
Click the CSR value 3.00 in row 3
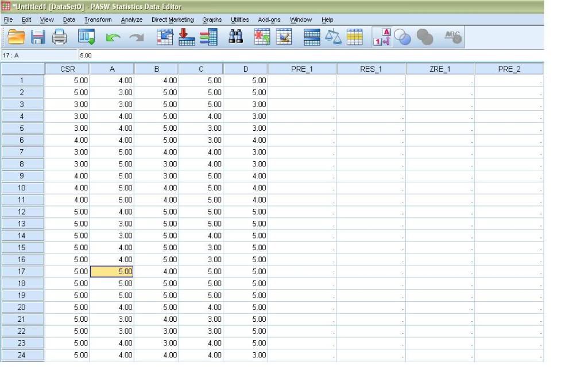pyautogui.click(x=67, y=104)
